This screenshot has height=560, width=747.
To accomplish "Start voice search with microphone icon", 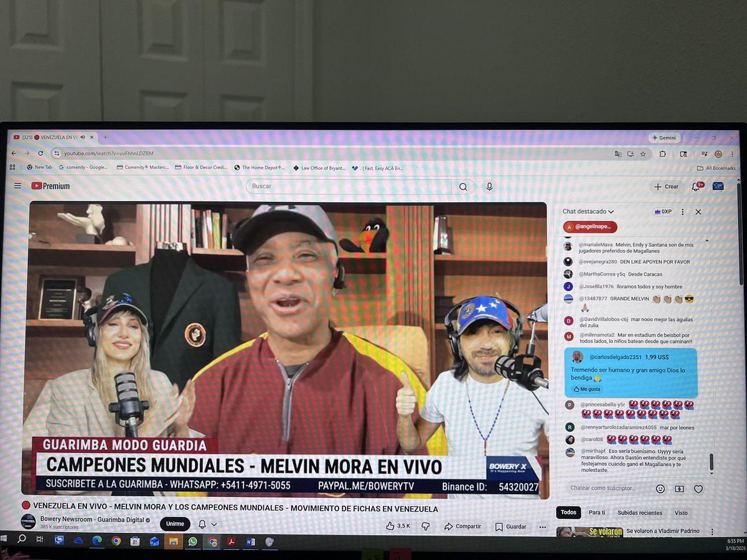I will [489, 187].
